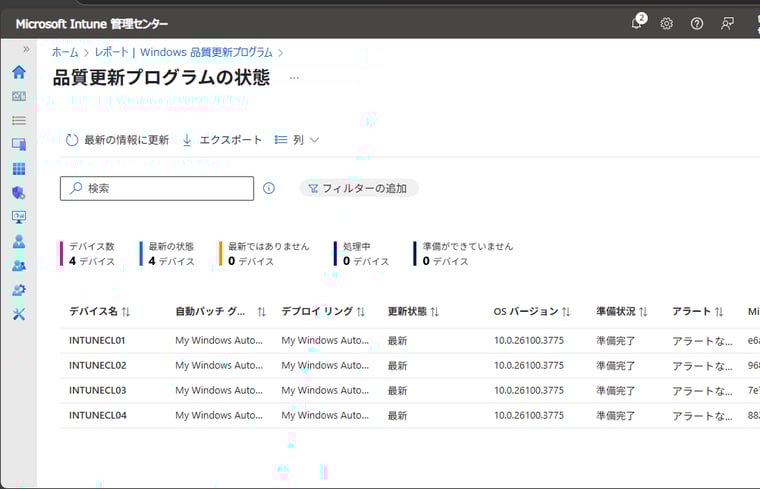
Task: Open Reports monitor icon in sidebar
Action: [19, 217]
